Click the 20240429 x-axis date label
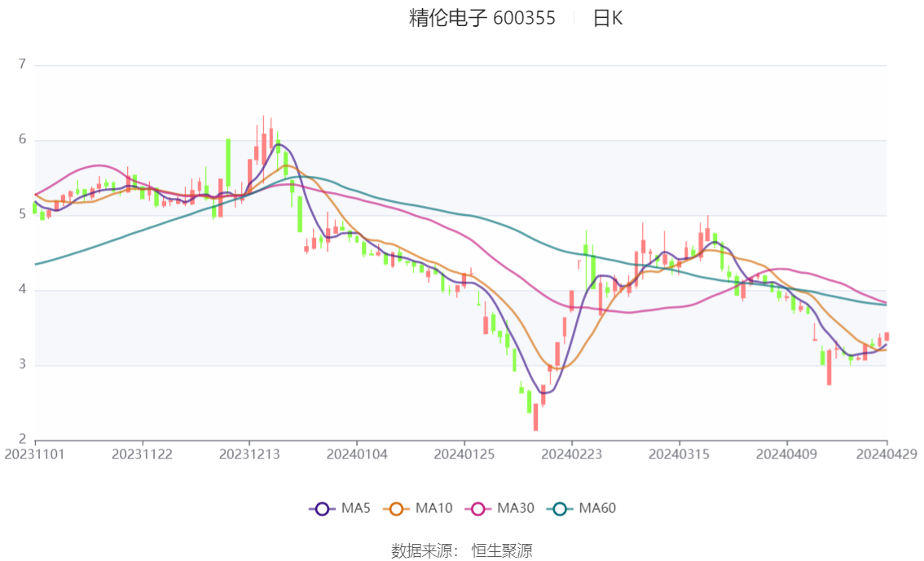Viewport: 924px width, 561px height. pos(887,454)
